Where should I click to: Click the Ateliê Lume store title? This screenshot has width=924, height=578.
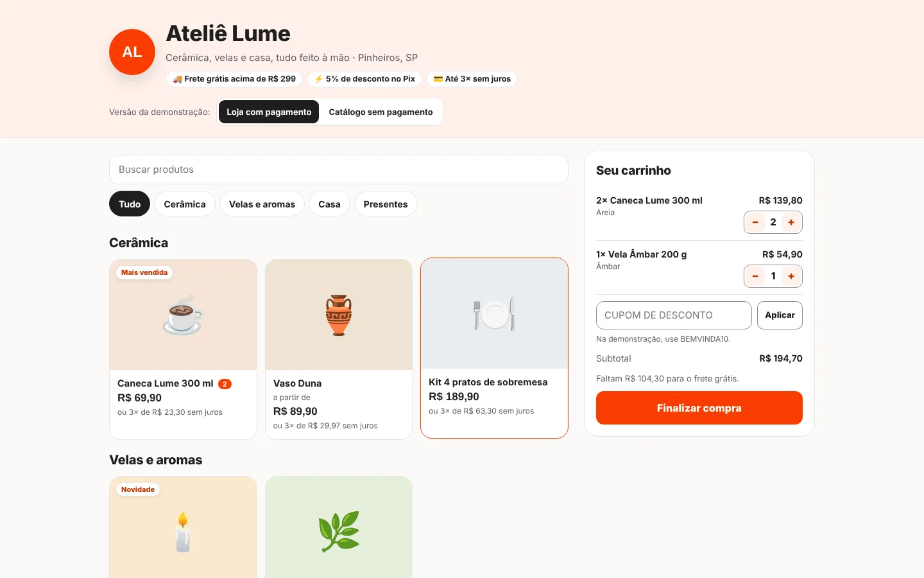[x=228, y=33]
